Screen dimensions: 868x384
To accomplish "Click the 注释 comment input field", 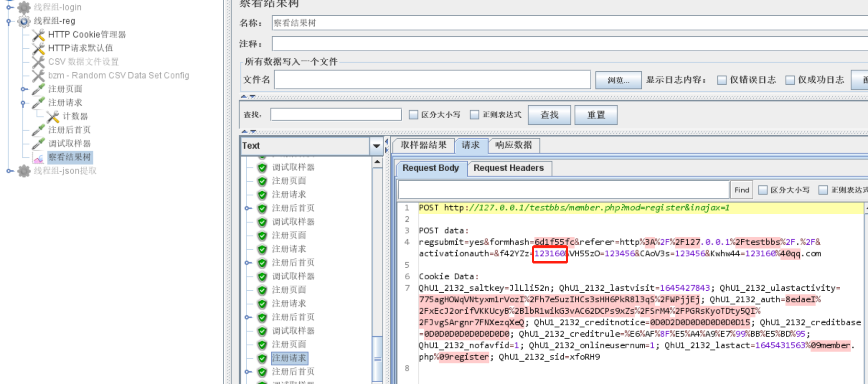I will pos(570,44).
